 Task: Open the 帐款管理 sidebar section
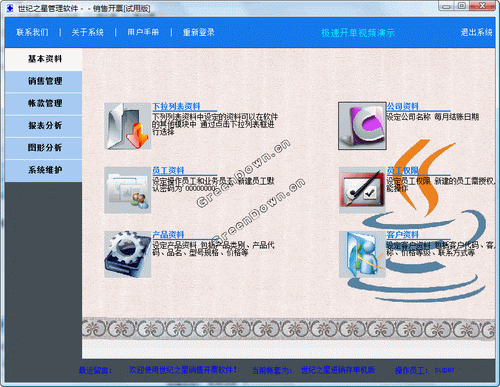click(x=44, y=104)
